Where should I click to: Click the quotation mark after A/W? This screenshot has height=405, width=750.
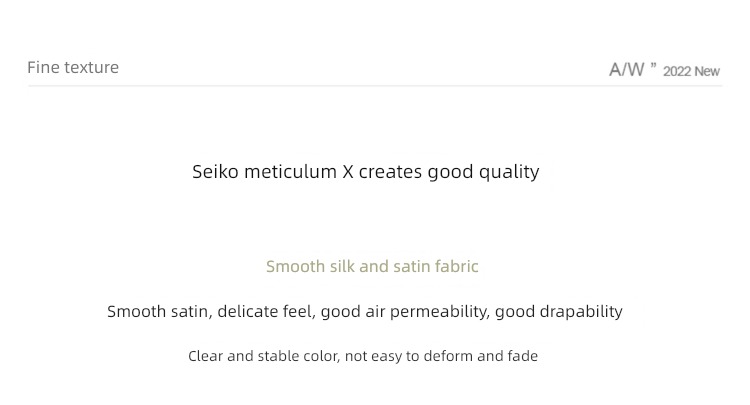[x=653, y=66]
